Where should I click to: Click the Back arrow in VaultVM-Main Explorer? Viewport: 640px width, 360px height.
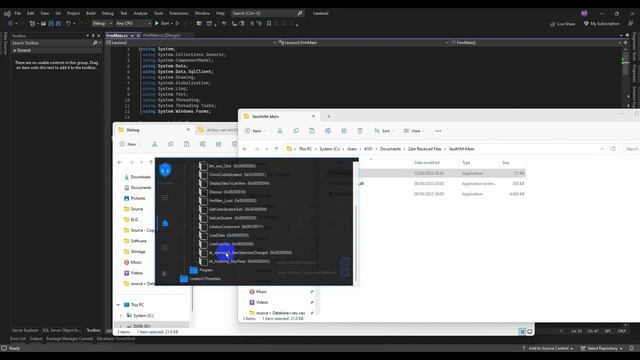[245, 149]
